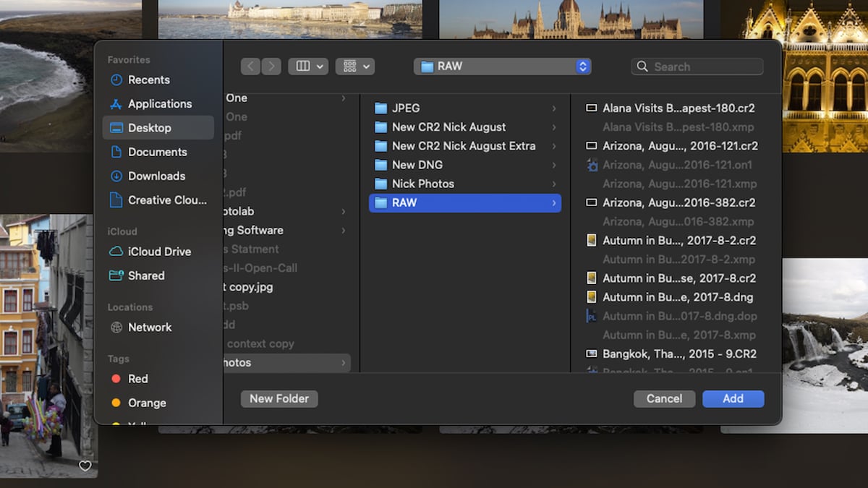Open Downloads from the sidebar

[x=156, y=176]
